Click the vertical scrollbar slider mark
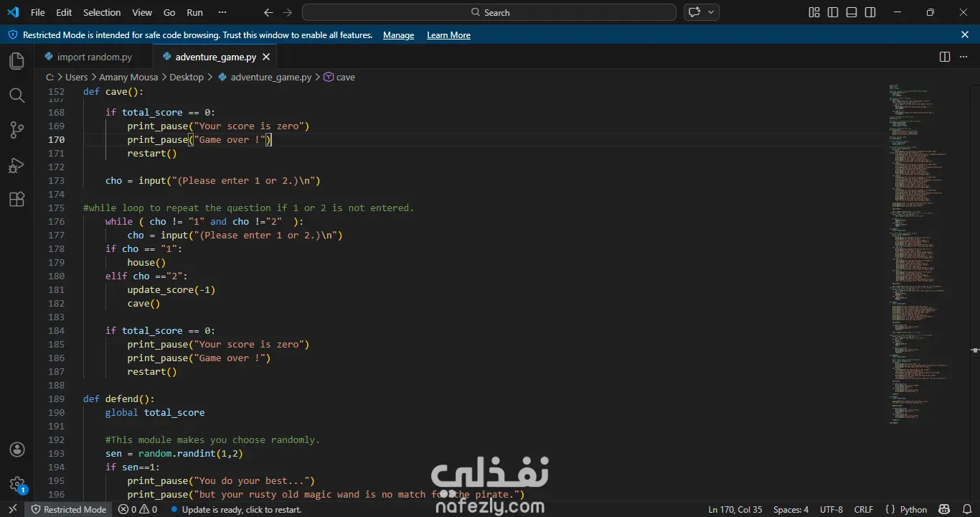Image resolution: width=980 pixels, height=517 pixels. [975, 350]
